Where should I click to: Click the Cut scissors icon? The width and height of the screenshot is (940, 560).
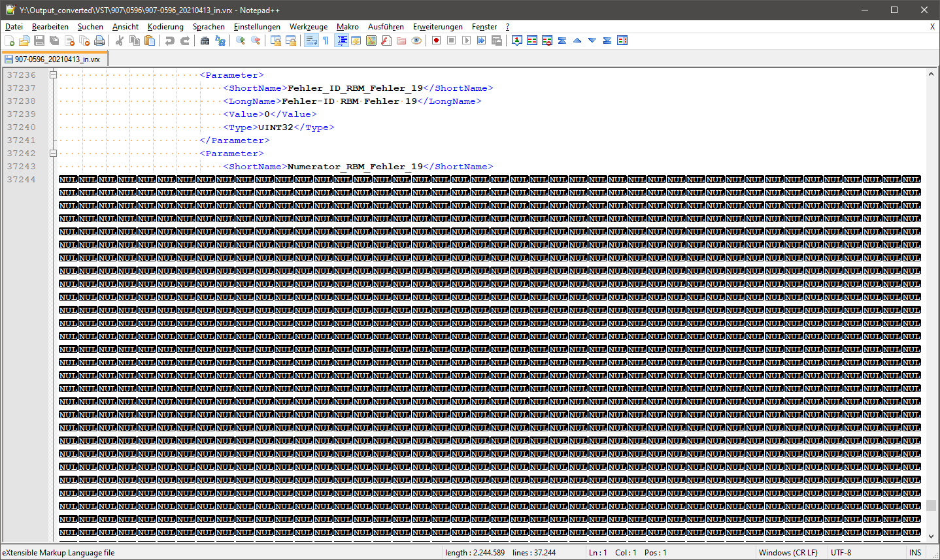tap(120, 41)
